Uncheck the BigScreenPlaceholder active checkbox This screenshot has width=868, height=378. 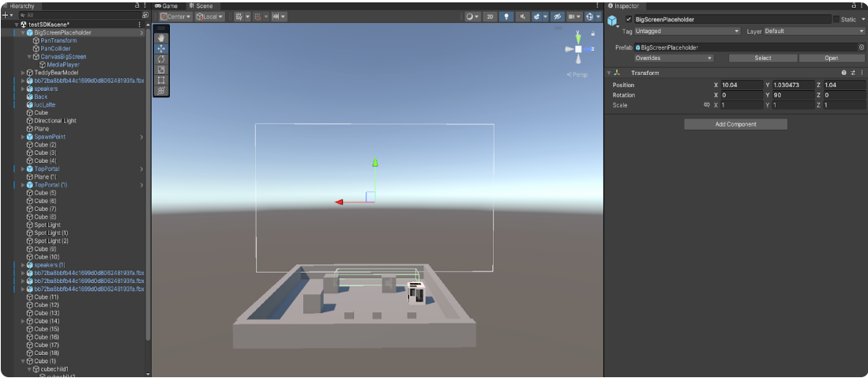tap(628, 19)
